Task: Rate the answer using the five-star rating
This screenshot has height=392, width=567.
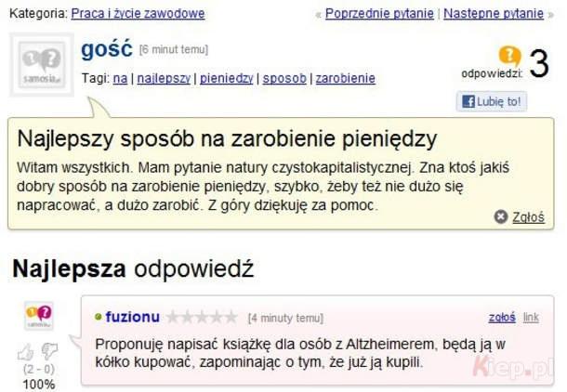Action: (202, 317)
